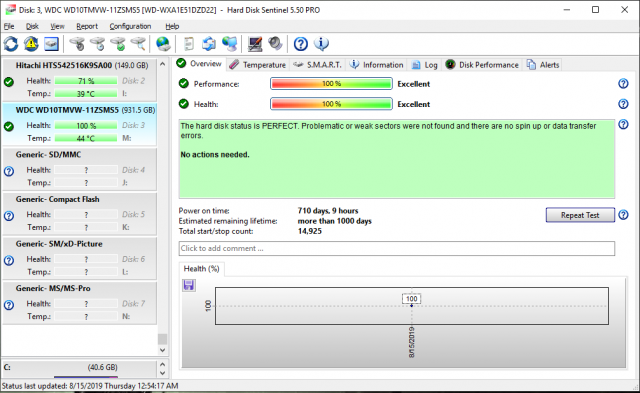Click the network computer globe icon

229,44
